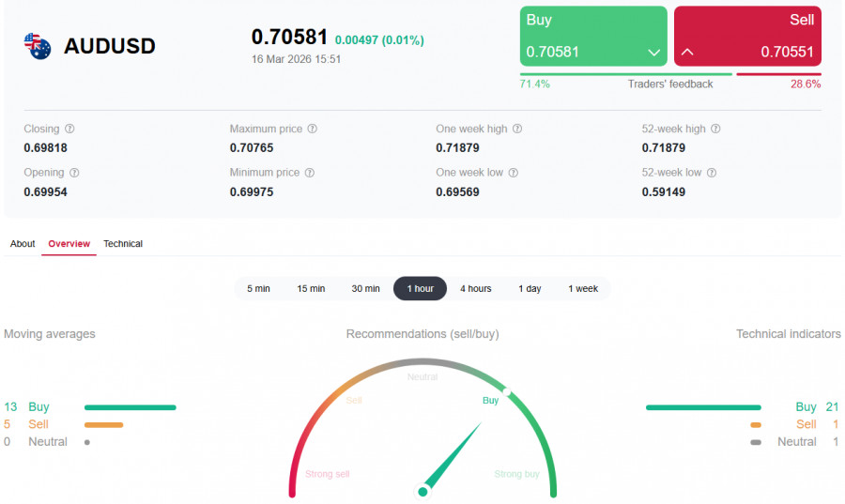Switch to the About tab
Image resolution: width=845 pixels, height=504 pixels.
tap(23, 244)
